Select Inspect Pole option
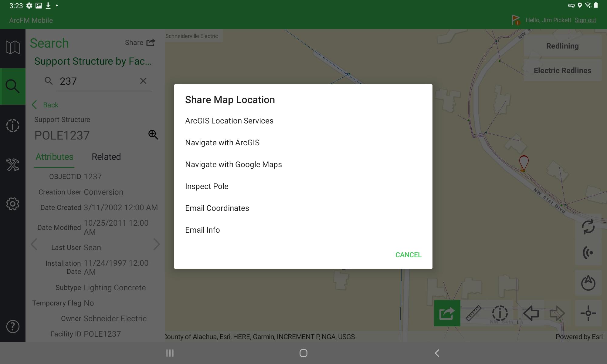This screenshot has width=607, height=364. tap(303, 186)
